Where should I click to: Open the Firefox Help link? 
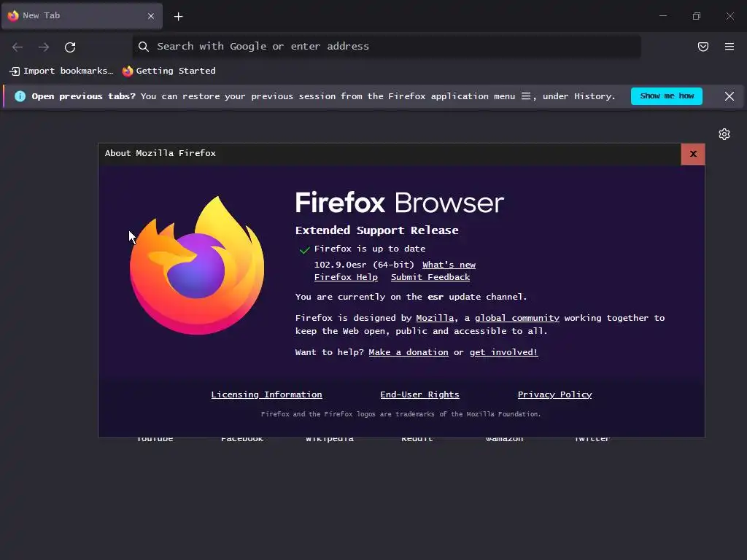click(346, 277)
